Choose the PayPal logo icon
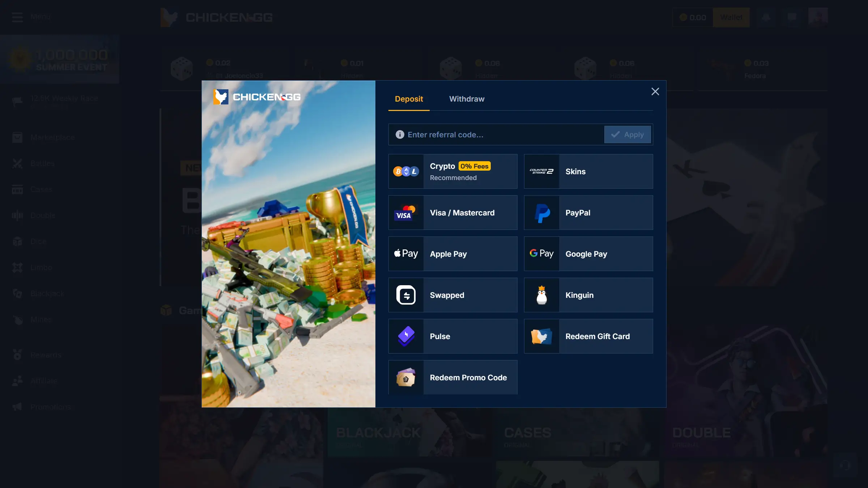Viewport: 868px width, 488px height. pyautogui.click(x=541, y=213)
